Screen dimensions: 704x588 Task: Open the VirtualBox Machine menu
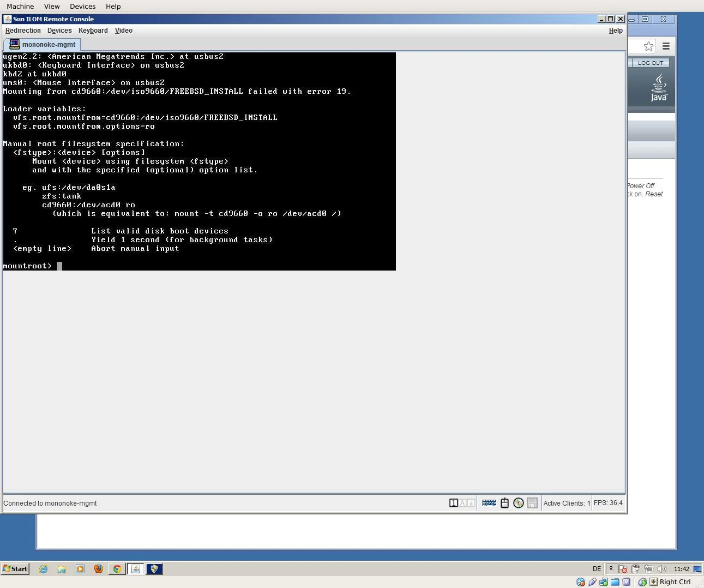(x=20, y=6)
